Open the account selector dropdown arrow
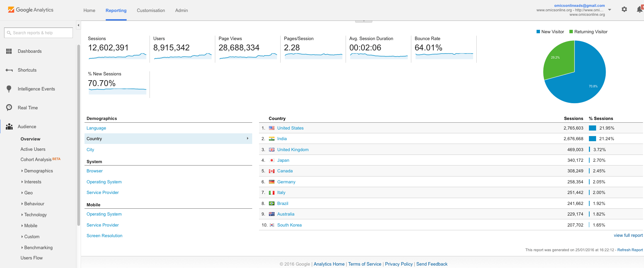 tap(609, 10)
